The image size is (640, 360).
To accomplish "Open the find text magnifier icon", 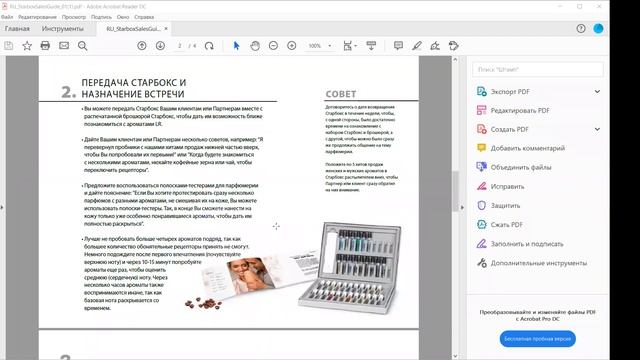I will [82, 46].
